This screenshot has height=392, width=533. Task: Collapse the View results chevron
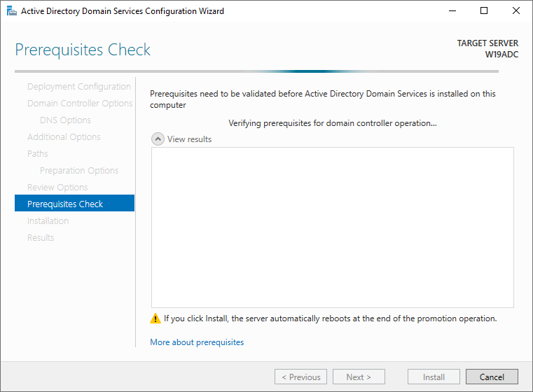tap(158, 139)
